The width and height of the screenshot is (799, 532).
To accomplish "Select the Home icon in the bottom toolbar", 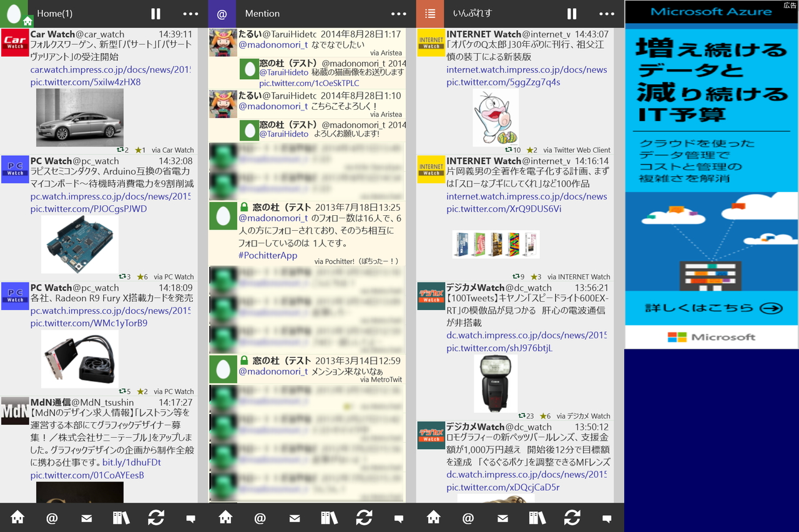I will point(17,518).
